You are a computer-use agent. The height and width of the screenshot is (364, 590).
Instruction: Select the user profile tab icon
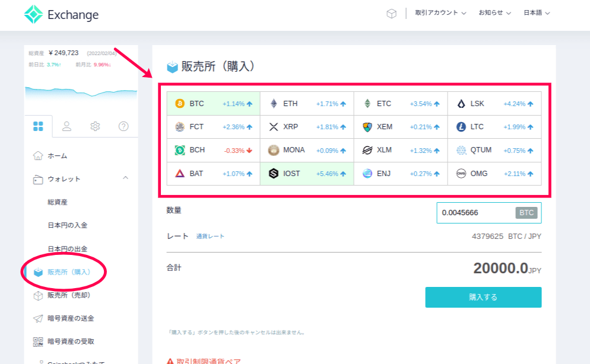(66, 126)
